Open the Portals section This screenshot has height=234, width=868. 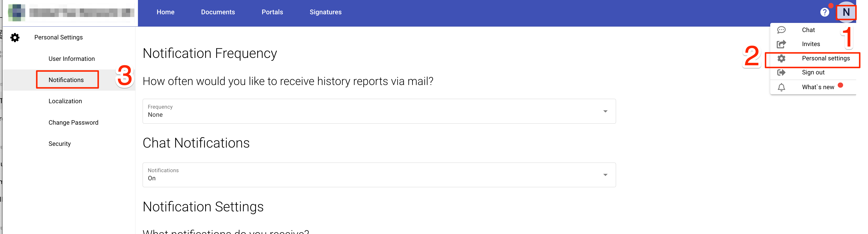[272, 12]
